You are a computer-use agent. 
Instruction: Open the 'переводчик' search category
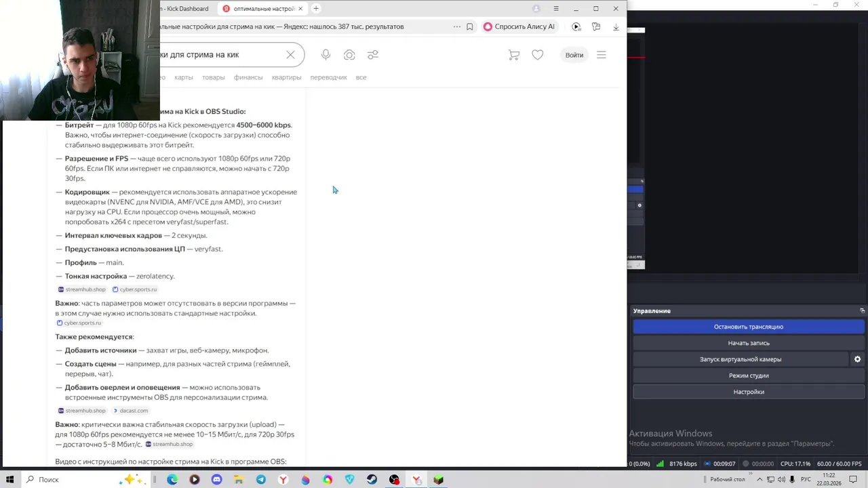(329, 77)
